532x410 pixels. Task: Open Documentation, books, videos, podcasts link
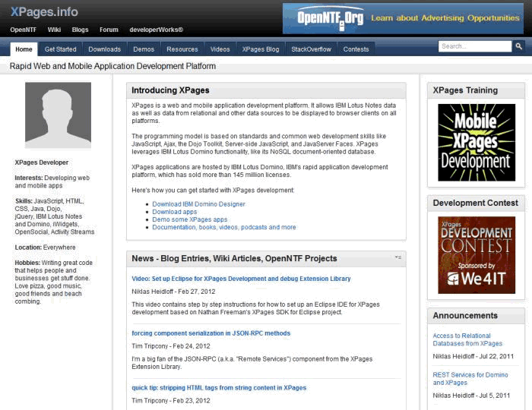click(x=224, y=227)
